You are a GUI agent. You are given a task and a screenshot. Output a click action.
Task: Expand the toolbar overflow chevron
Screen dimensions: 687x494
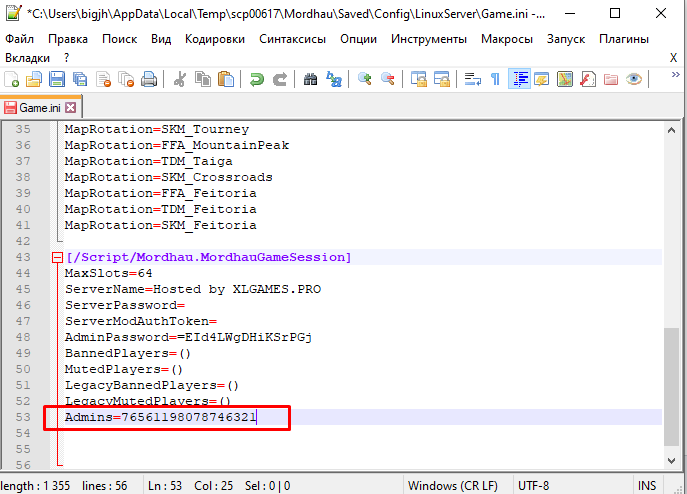(x=674, y=79)
